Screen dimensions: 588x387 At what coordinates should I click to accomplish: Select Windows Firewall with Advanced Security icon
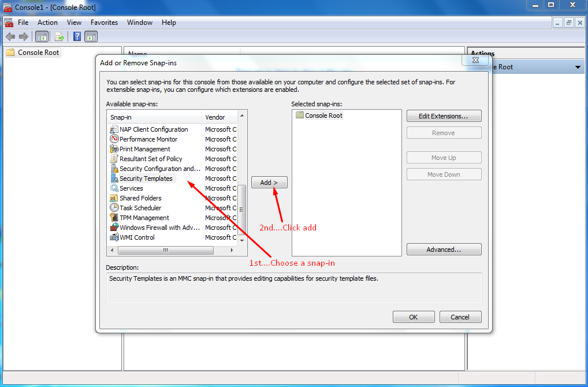[114, 227]
